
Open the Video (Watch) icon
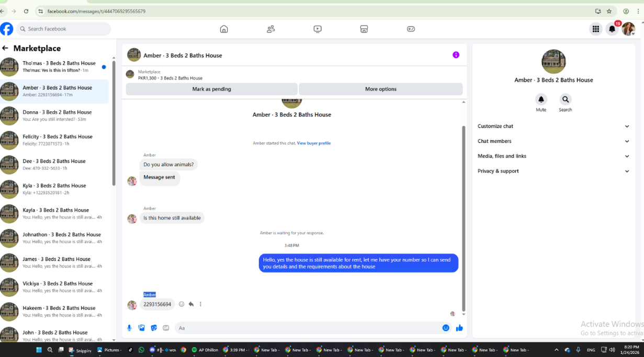(x=318, y=29)
